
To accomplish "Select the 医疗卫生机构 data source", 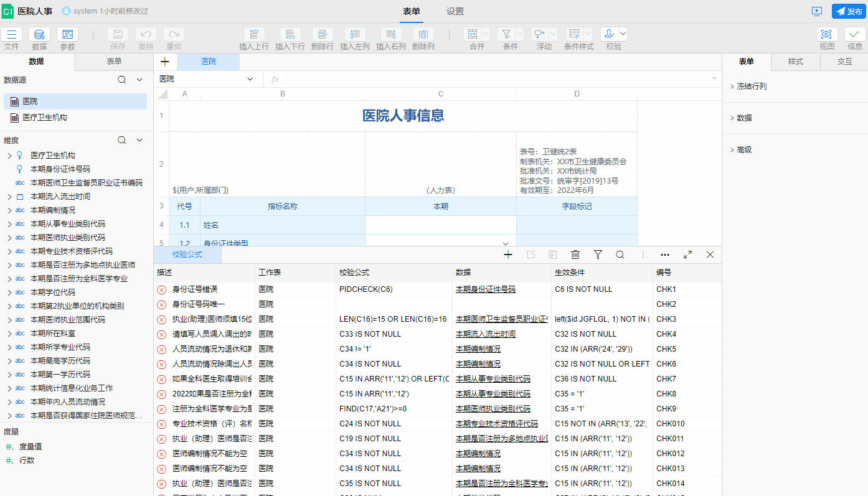I will coord(45,117).
